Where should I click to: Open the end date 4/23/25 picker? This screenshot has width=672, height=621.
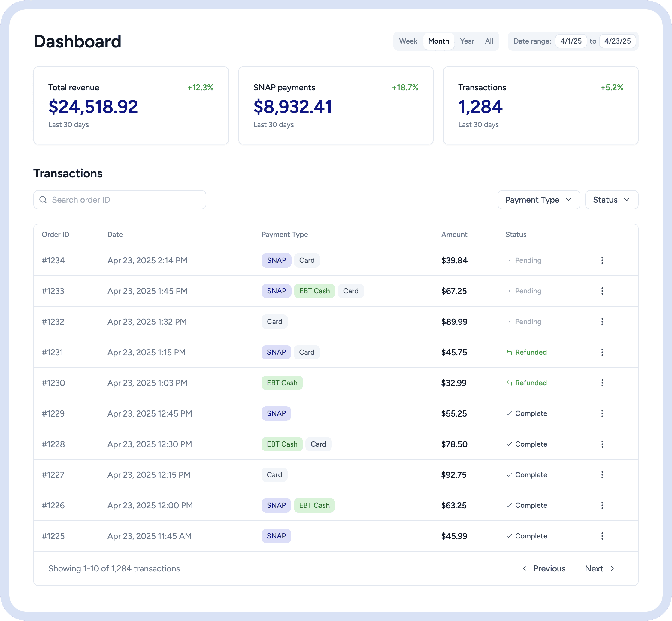coord(617,41)
